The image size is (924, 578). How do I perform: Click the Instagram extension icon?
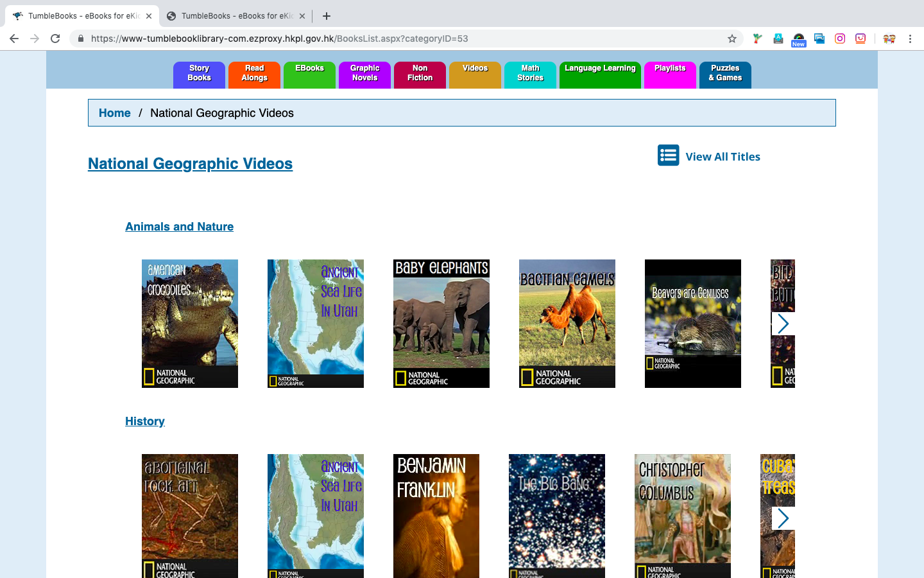(x=840, y=39)
